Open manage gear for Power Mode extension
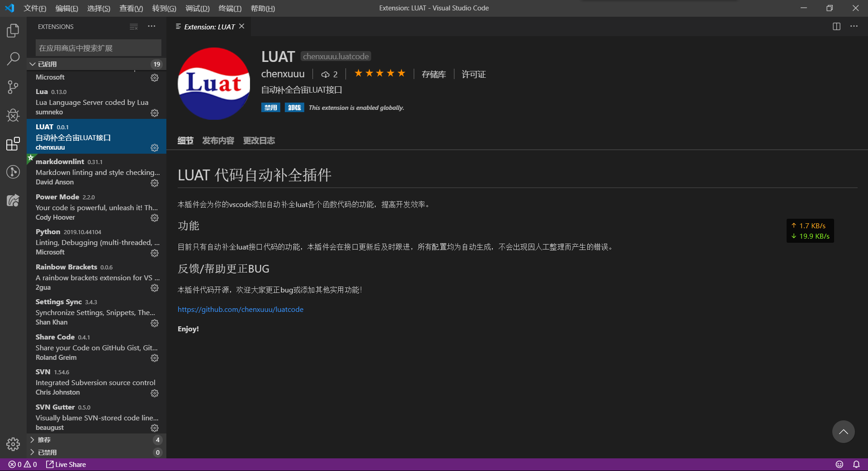The width and height of the screenshot is (868, 471). 155,218
